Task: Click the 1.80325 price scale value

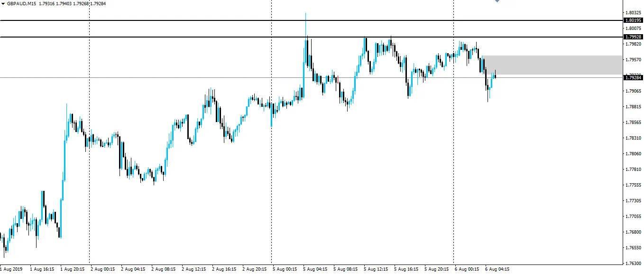Action: 634,12
